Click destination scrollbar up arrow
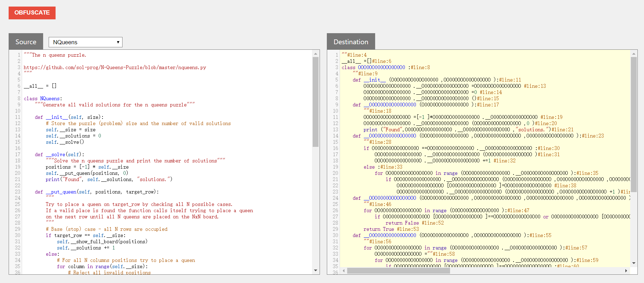Screen dimensions: 644x283 (634, 54)
